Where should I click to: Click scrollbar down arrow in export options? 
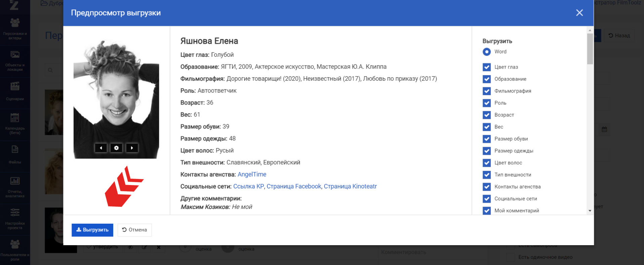point(590,211)
